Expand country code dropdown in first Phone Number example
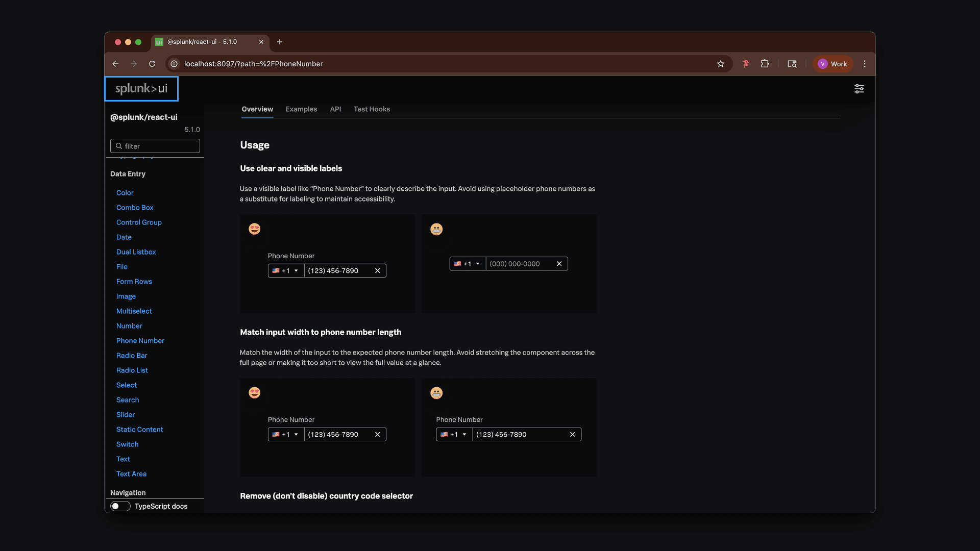980x551 pixels. point(286,271)
